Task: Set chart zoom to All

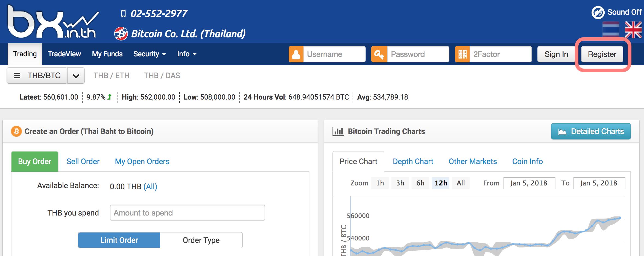Action: click(461, 183)
